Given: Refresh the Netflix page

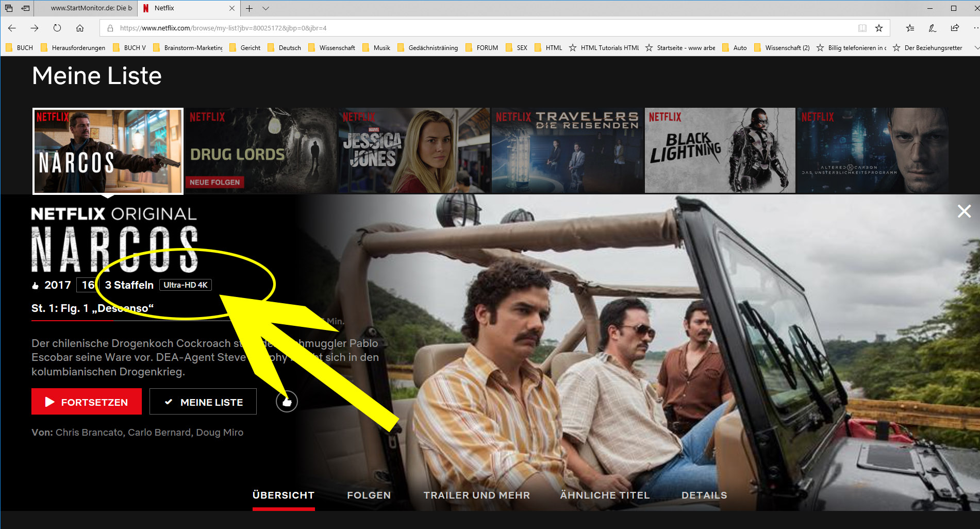Looking at the screenshot, I should 56,28.
